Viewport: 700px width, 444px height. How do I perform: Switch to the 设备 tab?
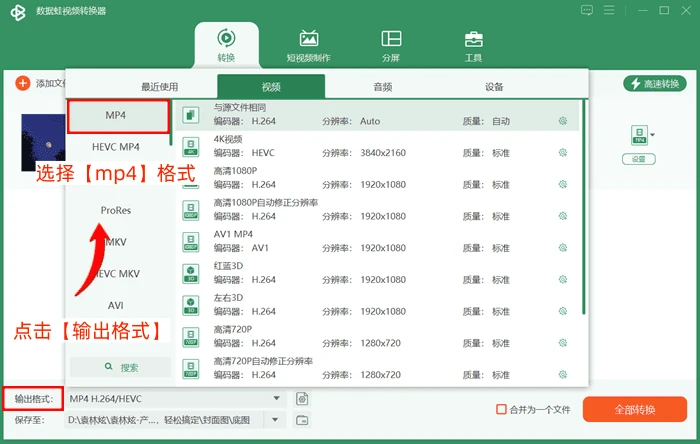tap(494, 87)
